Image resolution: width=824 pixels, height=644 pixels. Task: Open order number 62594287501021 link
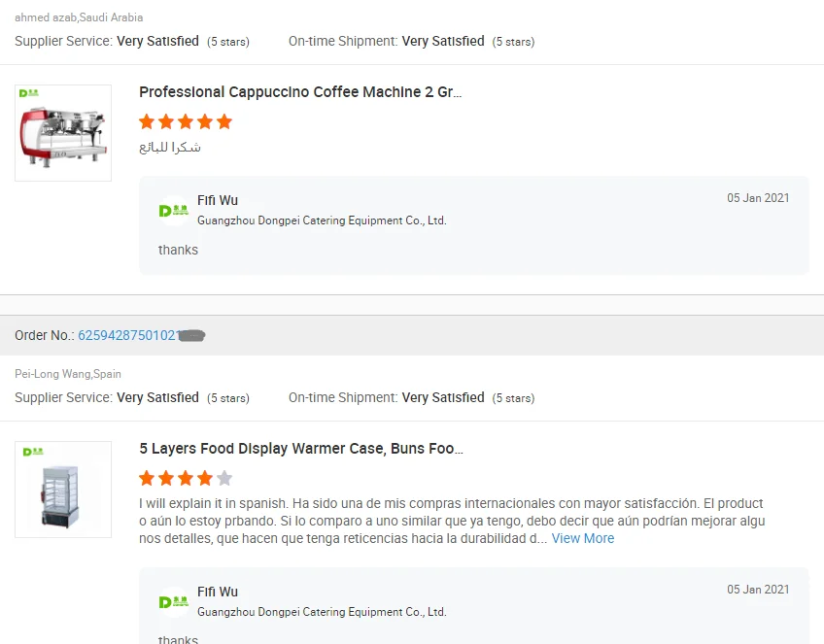141,335
